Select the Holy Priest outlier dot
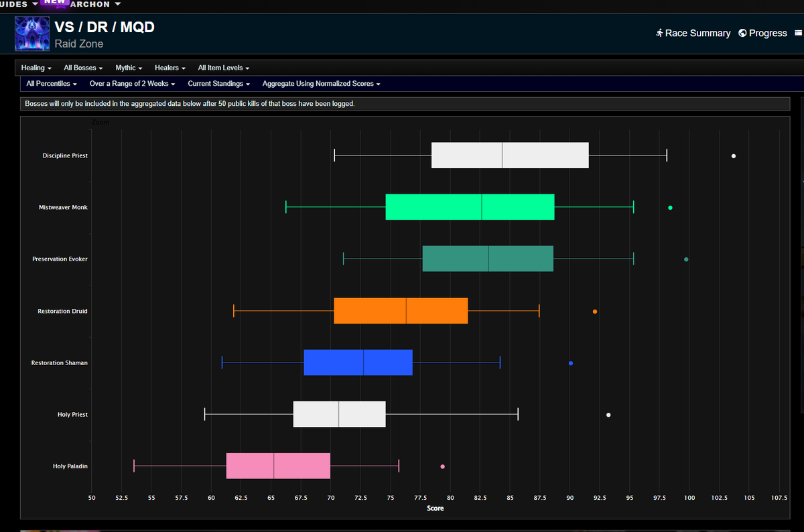 pos(608,415)
